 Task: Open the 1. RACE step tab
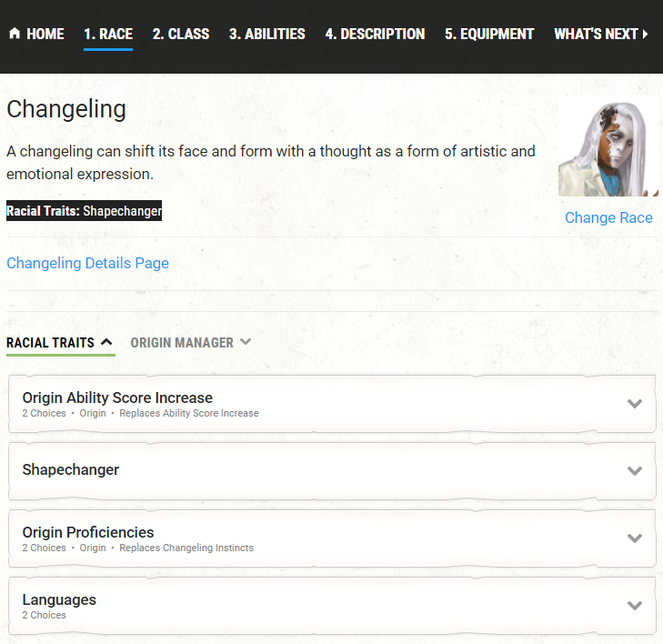108,34
